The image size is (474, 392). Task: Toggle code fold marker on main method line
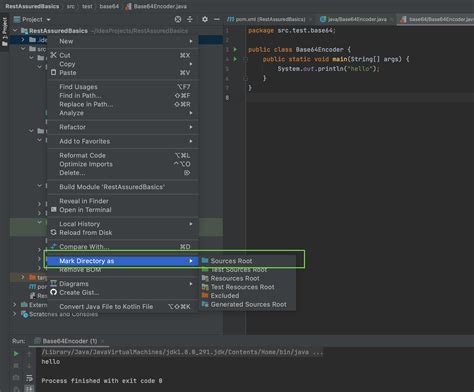245,59
